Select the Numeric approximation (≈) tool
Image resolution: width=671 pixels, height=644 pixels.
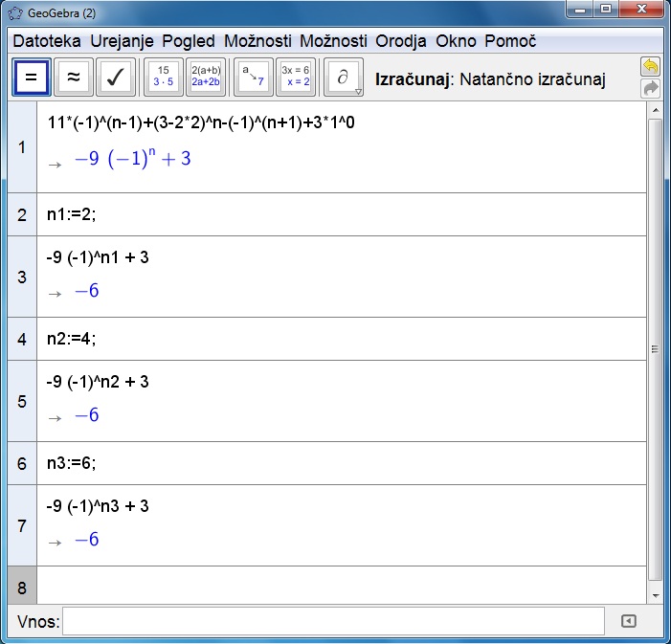coord(73,79)
